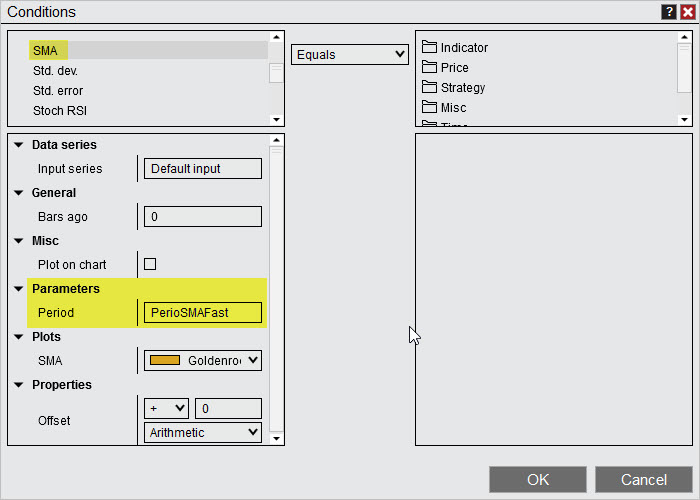Collapse the Properties section
The width and height of the screenshot is (700, 500).
[19, 385]
